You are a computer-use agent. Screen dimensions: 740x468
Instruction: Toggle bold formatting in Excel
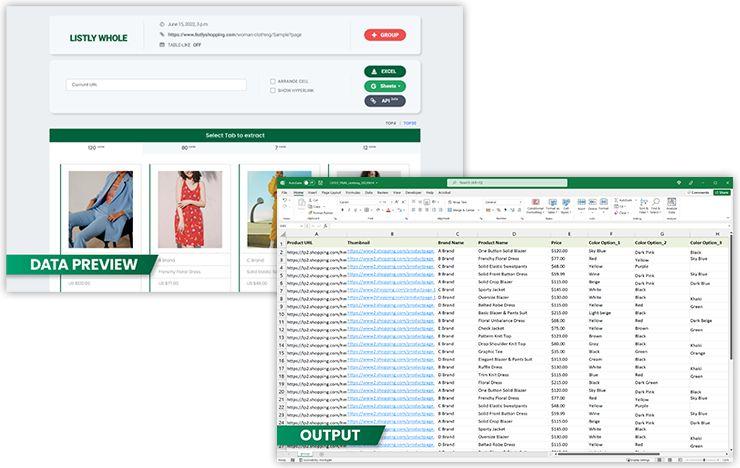(343, 210)
